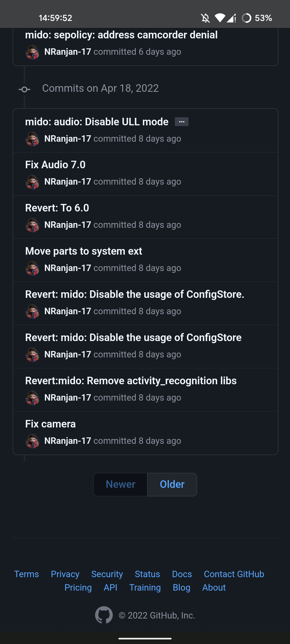Open the Older commits page
290x644 pixels.
pos(172,484)
